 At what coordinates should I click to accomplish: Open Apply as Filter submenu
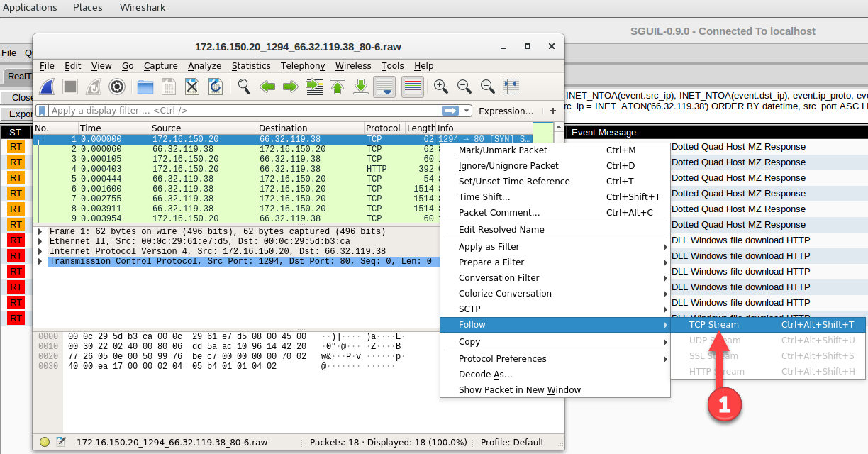(x=555, y=247)
